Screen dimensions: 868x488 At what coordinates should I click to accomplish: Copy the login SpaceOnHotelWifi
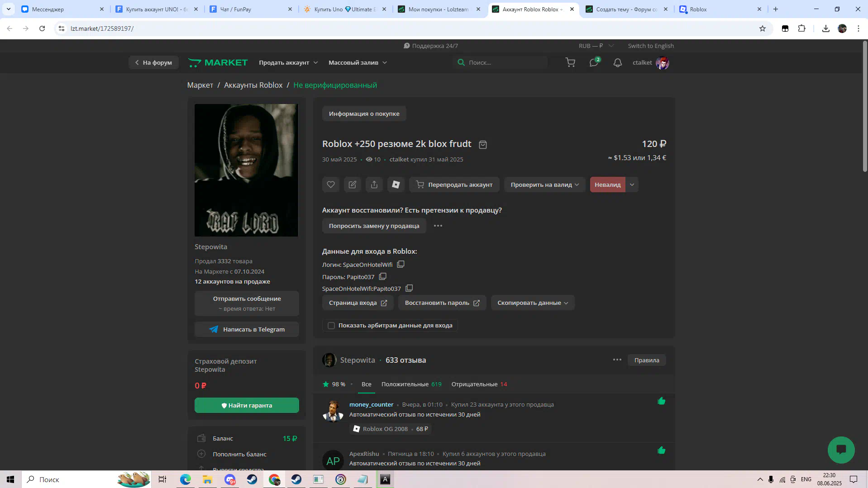coord(401,264)
